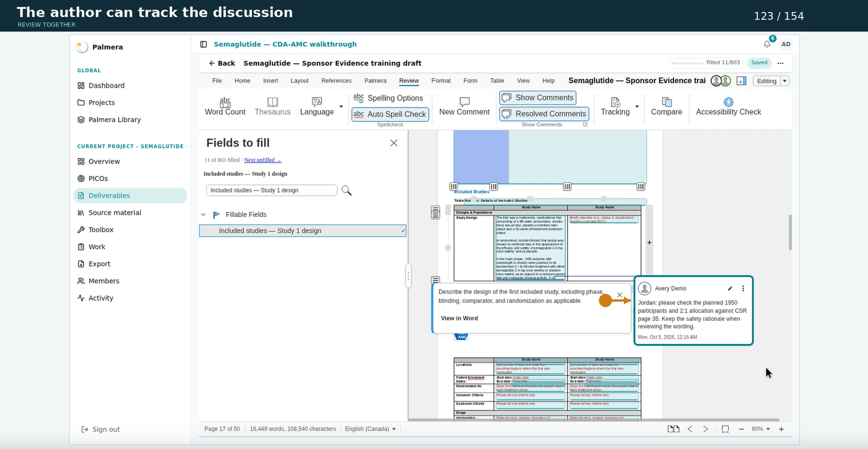The height and width of the screenshot is (449, 868).
Task: Open the three-dot menu beside Saved
Action: (x=780, y=63)
